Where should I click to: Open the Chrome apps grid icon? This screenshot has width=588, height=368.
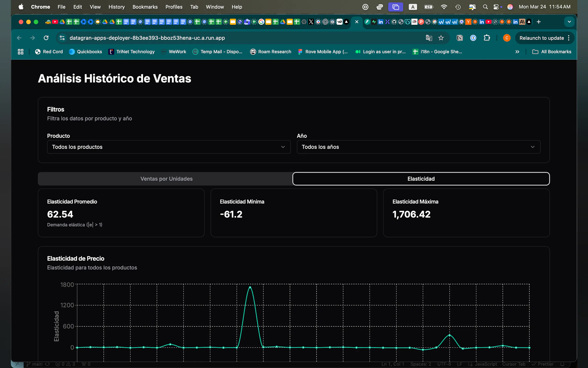(x=20, y=52)
